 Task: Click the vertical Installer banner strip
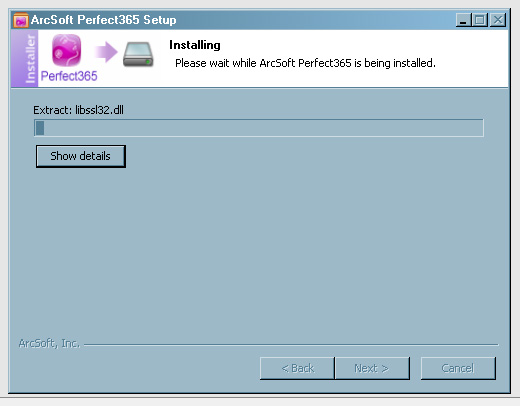(25, 59)
